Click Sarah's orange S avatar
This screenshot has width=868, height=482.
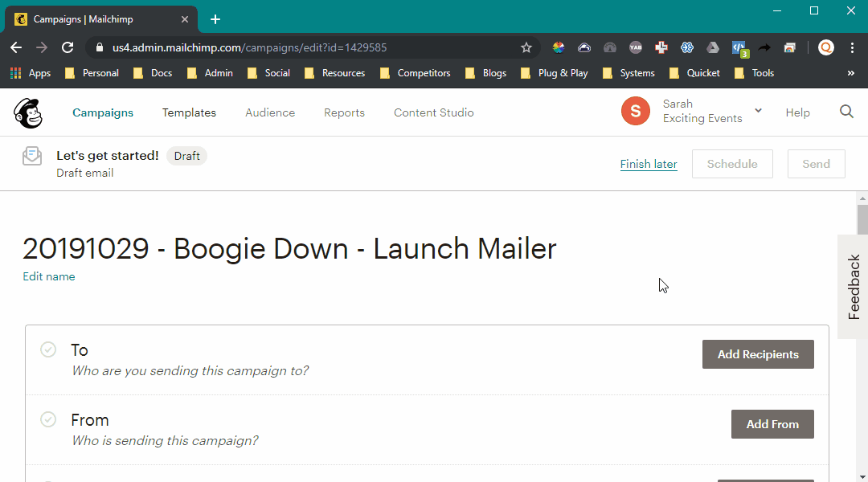(x=636, y=111)
